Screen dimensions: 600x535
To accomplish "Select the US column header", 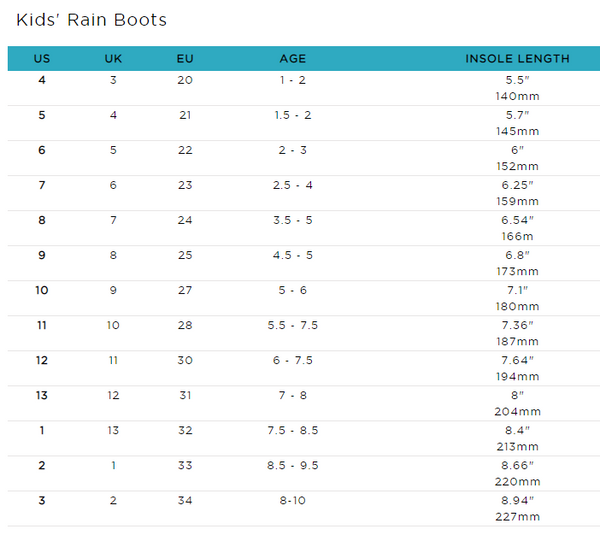I will coord(42,59).
